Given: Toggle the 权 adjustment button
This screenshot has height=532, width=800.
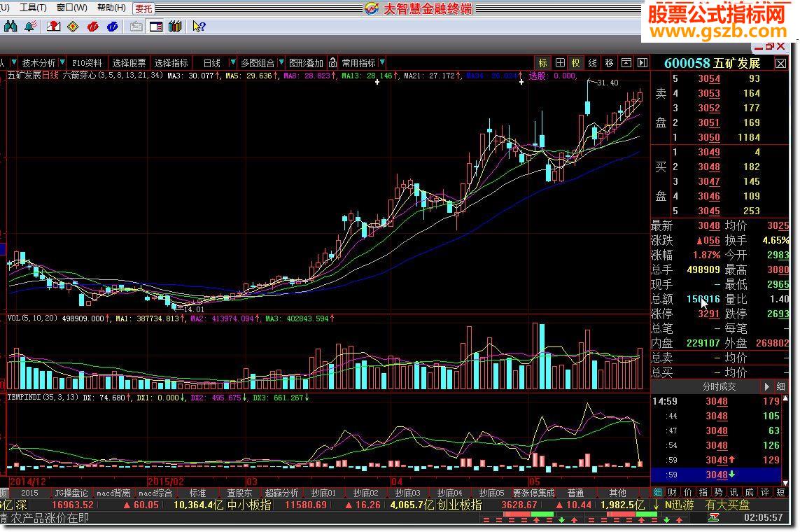Looking at the screenshot, I should [x=576, y=63].
